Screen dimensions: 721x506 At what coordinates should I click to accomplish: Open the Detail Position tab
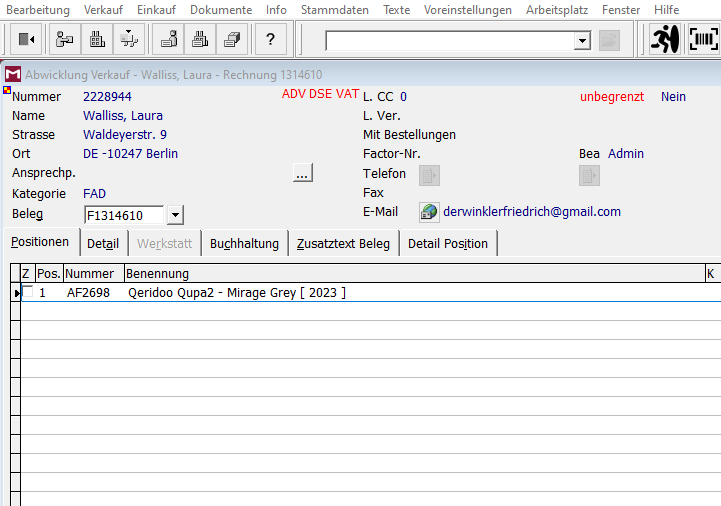448,243
